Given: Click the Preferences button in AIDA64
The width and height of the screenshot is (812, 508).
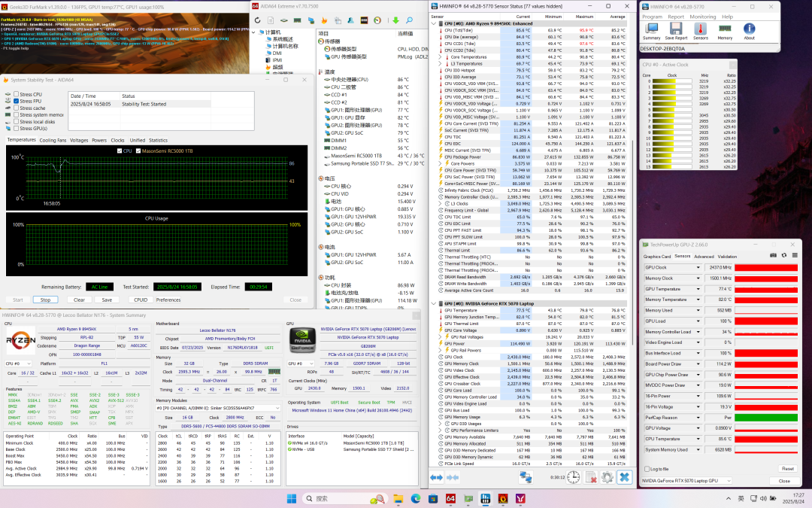Looking at the screenshot, I should click(168, 300).
